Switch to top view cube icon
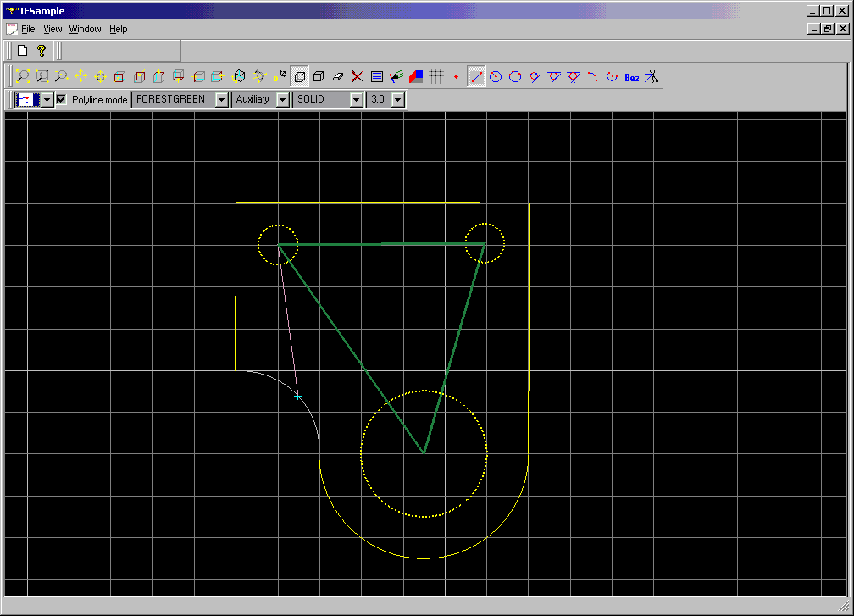The width and height of the screenshot is (854, 616). [x=159, y=77]
